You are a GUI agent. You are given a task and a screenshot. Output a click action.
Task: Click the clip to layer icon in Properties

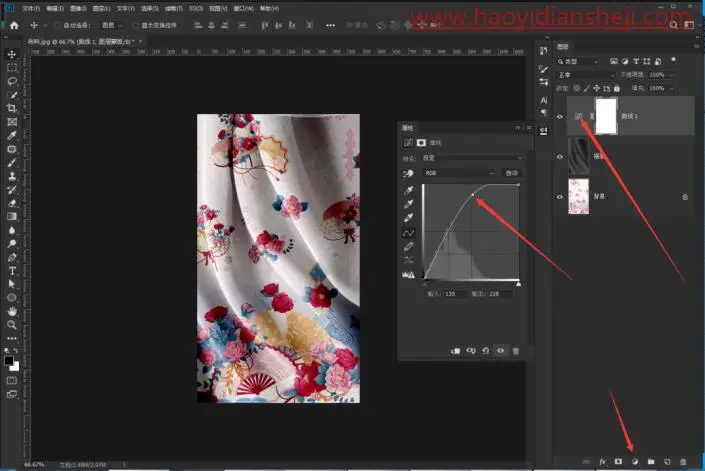(x=455, y=351)
